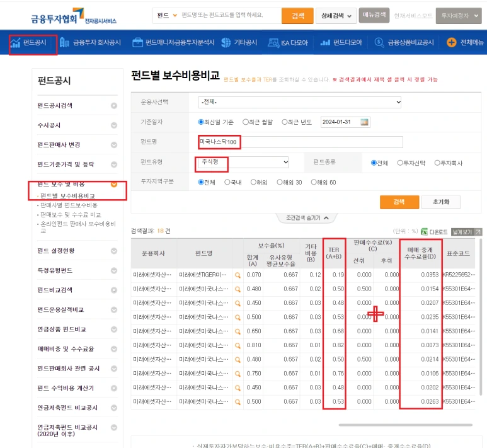Open the calendar date picker icon
The width and height of the screenshot is (487, 448).
point(364,122)
